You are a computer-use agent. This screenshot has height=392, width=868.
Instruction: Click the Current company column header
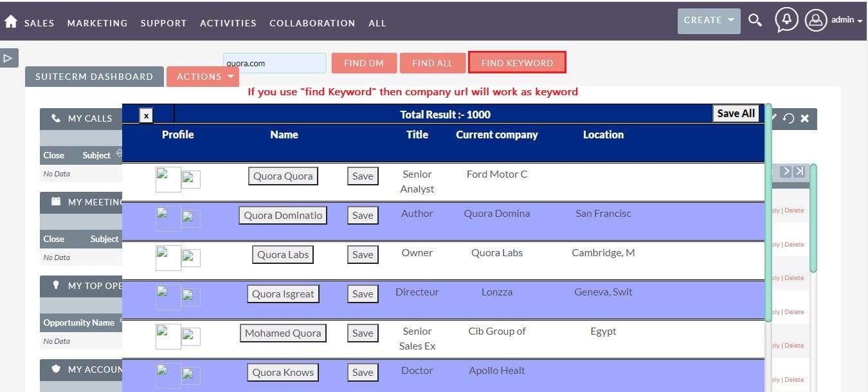click(x=497, y=135)
